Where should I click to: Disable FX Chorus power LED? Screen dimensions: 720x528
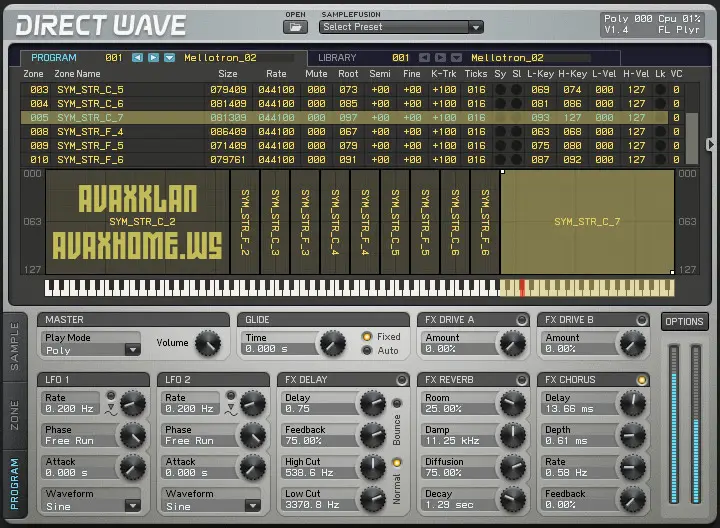[x=641, y=380]
